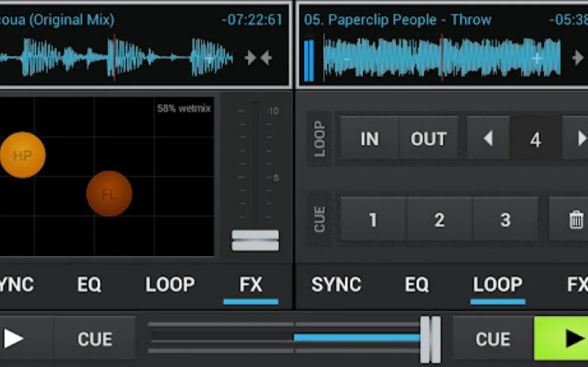The image size is (588, 367).
Task: Click minus marker on right deck waveform
Action: [347, 59]
